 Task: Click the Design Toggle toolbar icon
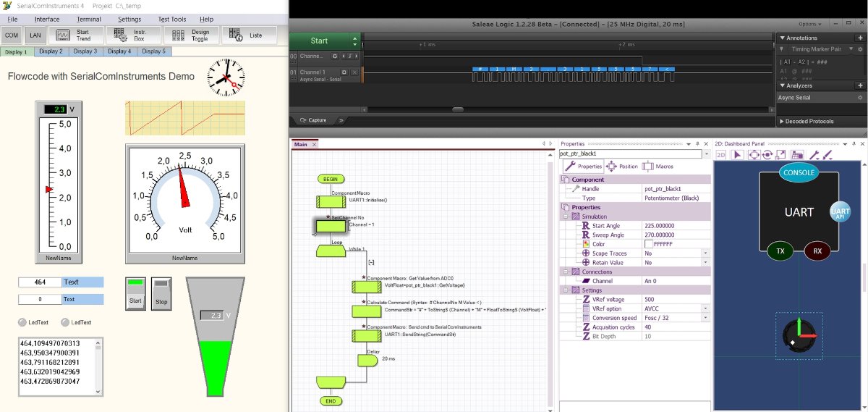[190, 35]
